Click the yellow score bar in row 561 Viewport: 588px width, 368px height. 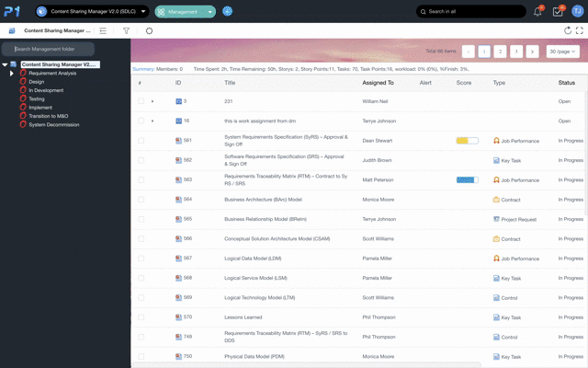tap(468, 141)
